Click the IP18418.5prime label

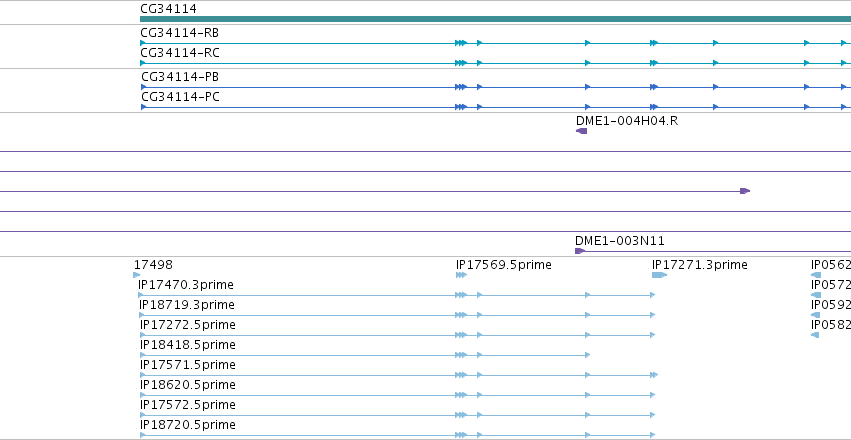188,345
